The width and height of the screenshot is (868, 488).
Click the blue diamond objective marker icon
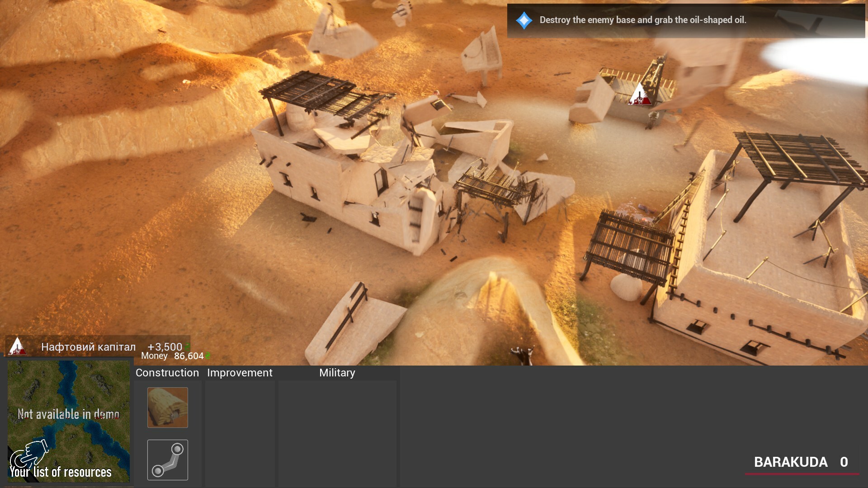524,19
